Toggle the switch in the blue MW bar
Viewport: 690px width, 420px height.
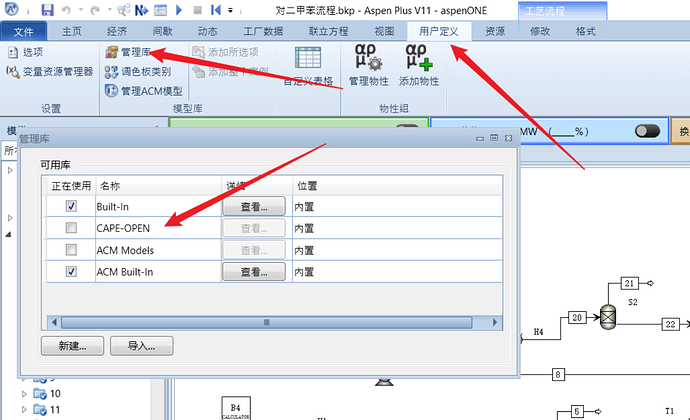[x=647, y=131]
